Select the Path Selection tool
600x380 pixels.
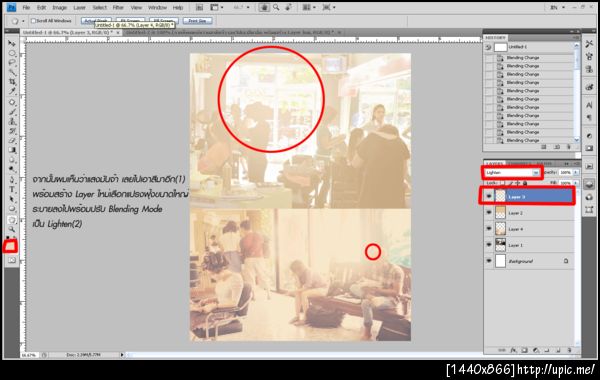(12, 199)
